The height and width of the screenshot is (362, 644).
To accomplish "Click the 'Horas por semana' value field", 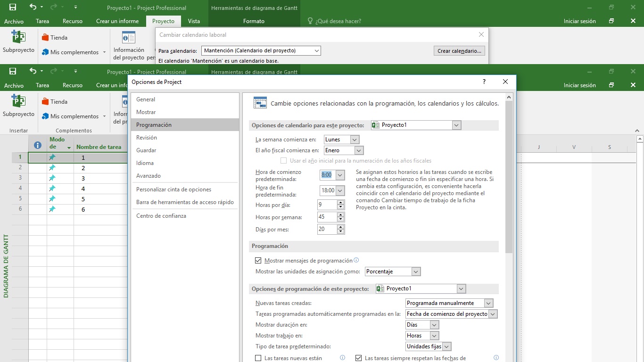I will tap(327, 217).
